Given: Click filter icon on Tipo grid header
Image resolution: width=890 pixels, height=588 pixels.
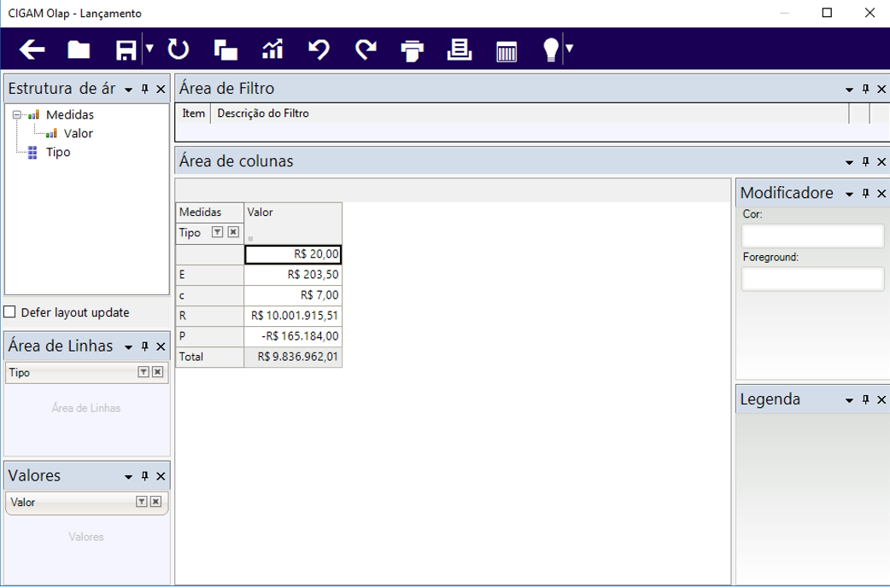Looking at the screenshot, I should [218, 232].
